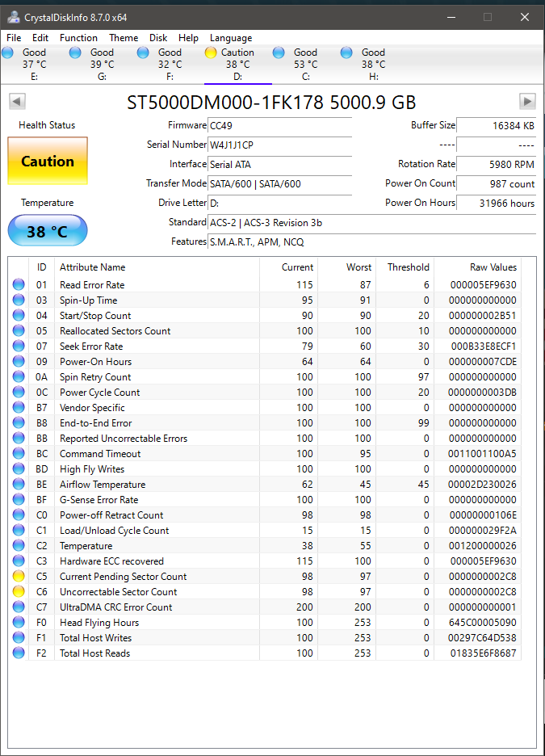Viewport: 545px width, 756px height.
Task: Click the 38 °C temperature button
Action: 48,230
